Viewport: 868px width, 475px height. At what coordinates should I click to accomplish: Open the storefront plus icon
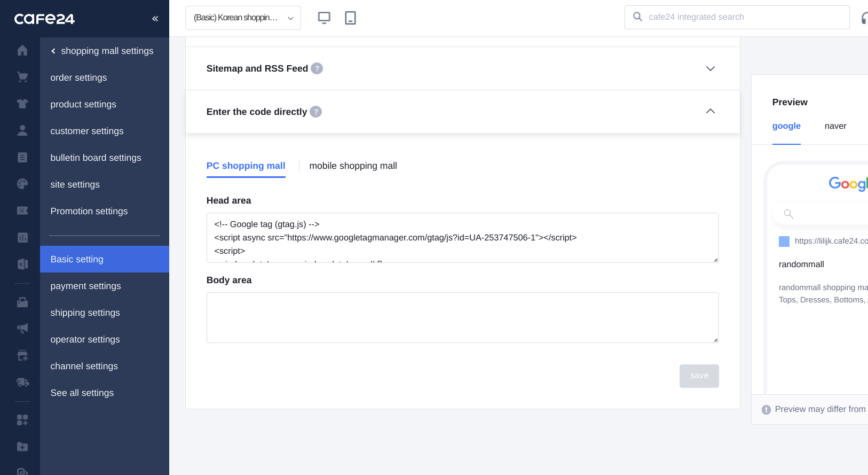(x=22, y=355)
